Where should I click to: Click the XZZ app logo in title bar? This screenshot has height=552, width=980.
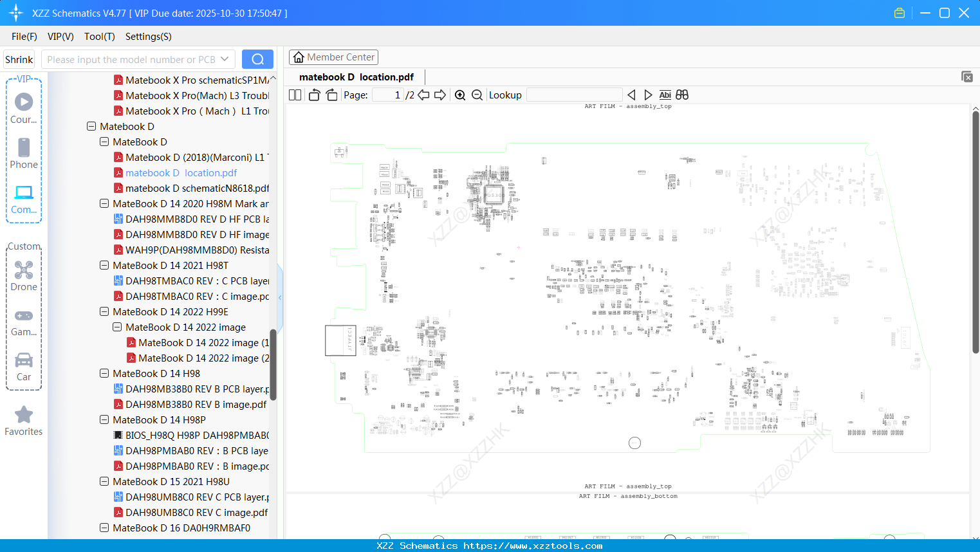16,13
